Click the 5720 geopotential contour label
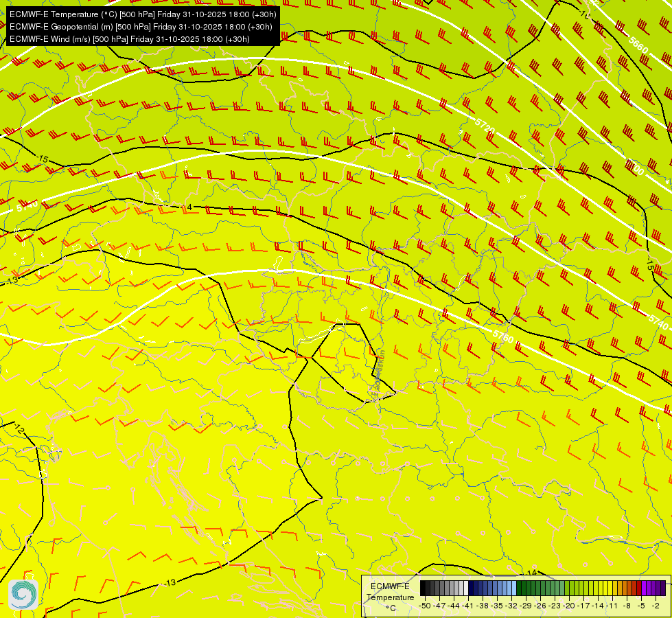672x618 pixels. [485, 126]
